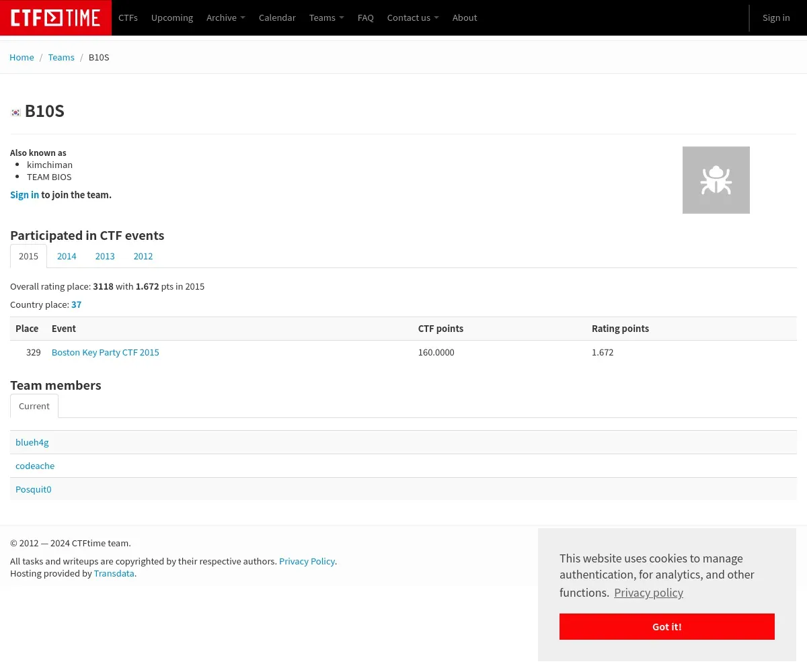Select the 2015 tab

click(28, 256)
